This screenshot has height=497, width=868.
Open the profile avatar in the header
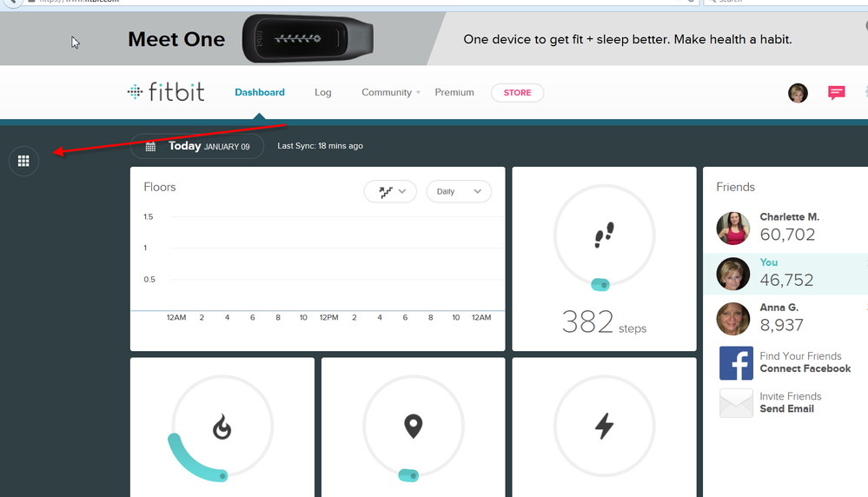coord(798,93)
